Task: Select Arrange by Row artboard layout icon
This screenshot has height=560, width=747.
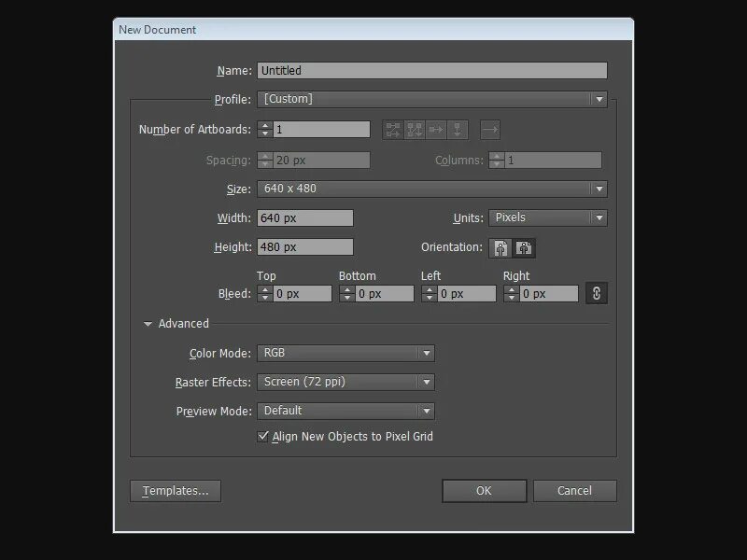Action: (x=436, y=130)
